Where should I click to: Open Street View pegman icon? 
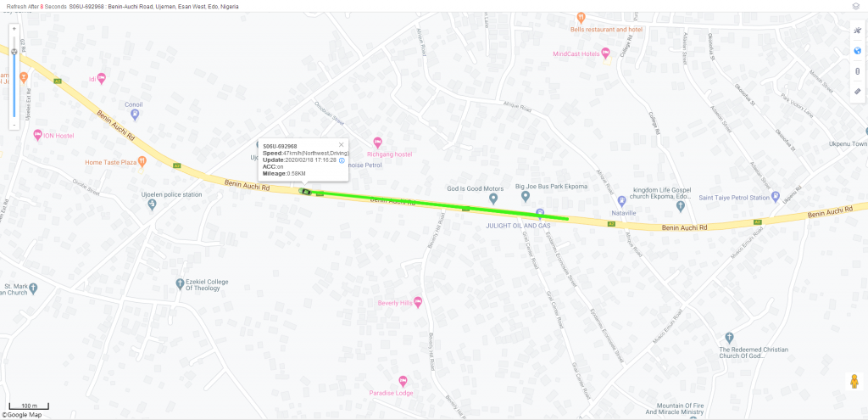click(x=854, y=382)
